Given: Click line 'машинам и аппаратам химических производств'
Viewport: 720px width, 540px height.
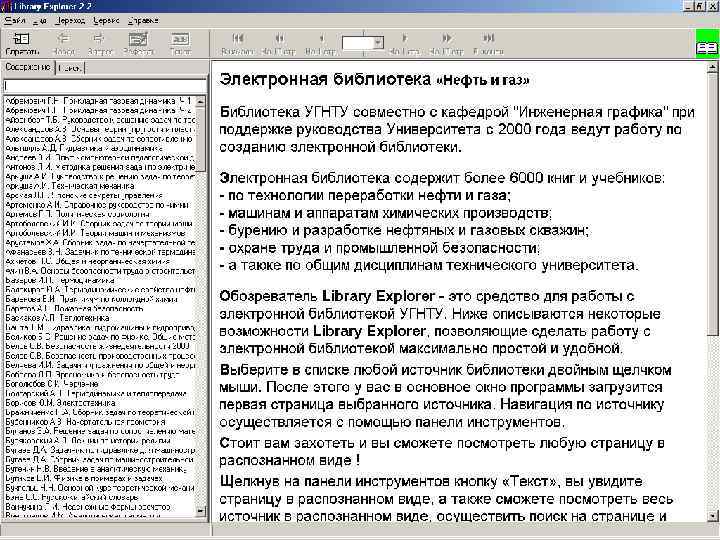Looking at the screenshot, I should click(386, 213).
